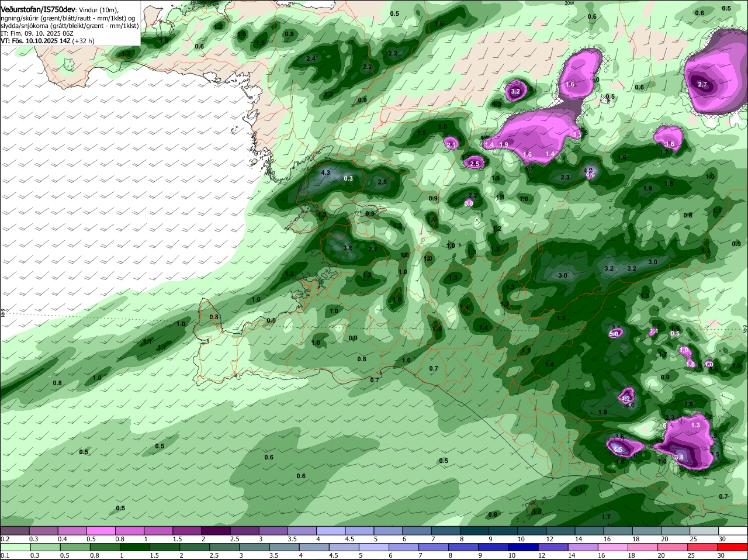The height and width of the screenshot is (560, 748).
Task: Click the IT: Fim. 09. 10. 2025 06Z line
Action: (37, 33)
